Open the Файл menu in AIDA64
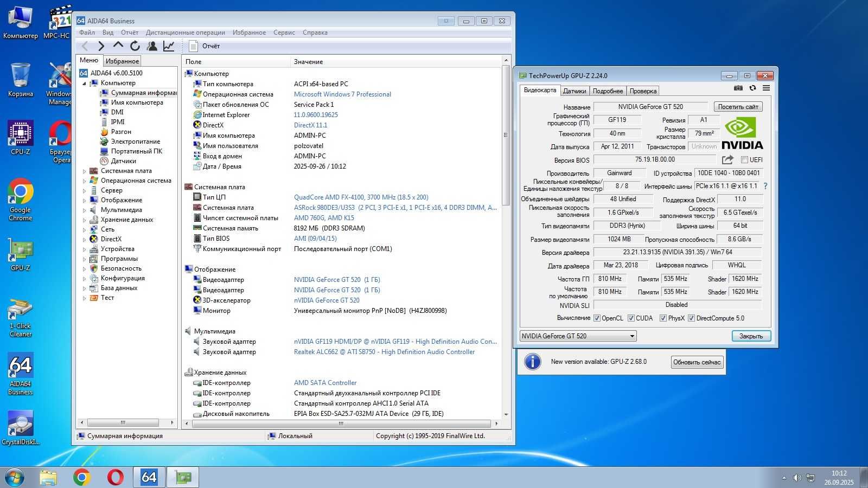The height and width of the screenshot is (488, 868). click(87, 33)
